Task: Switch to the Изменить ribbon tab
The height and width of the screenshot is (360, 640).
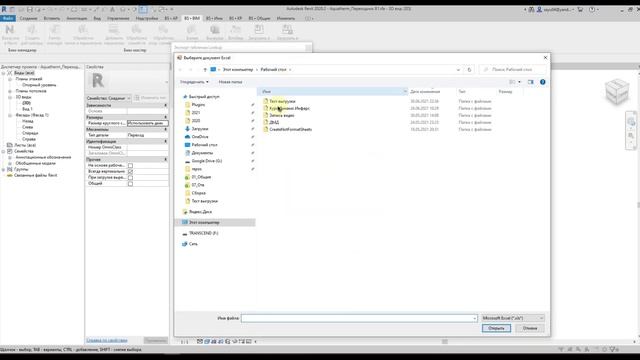Action: pyautogui.click(x=286, y=18)
